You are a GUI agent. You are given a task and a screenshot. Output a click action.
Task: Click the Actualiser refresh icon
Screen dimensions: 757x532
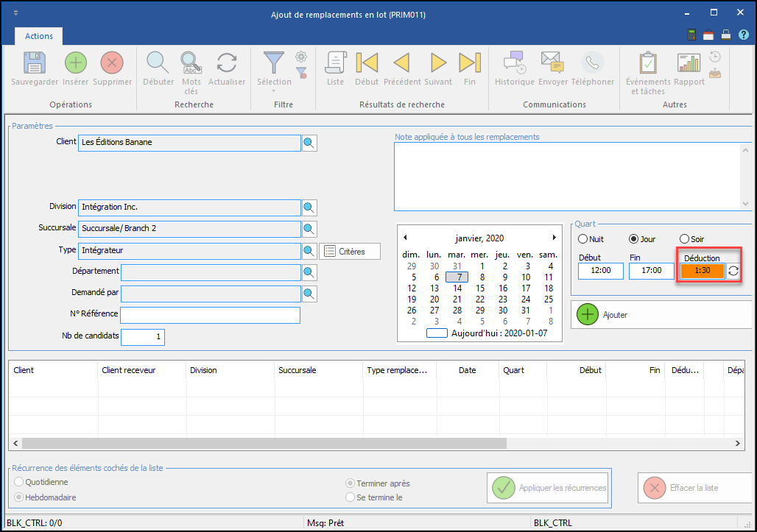226,63
